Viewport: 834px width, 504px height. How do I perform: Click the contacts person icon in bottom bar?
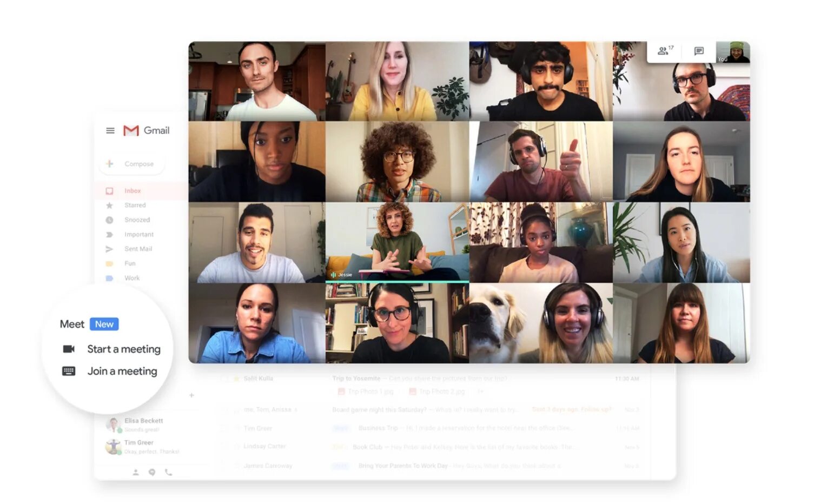(x=136, y=472)
